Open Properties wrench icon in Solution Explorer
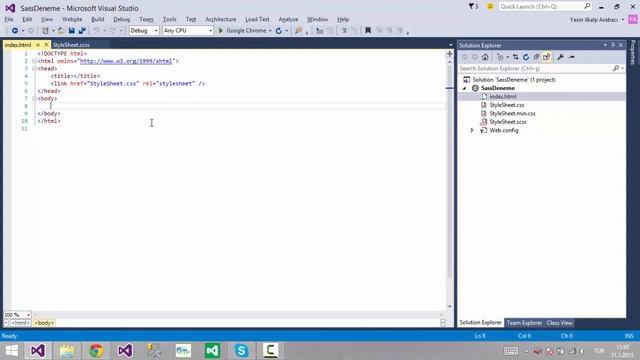 560,57
